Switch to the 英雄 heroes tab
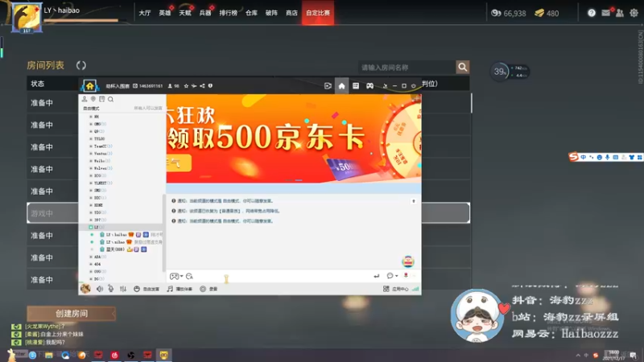 point(165,13)
